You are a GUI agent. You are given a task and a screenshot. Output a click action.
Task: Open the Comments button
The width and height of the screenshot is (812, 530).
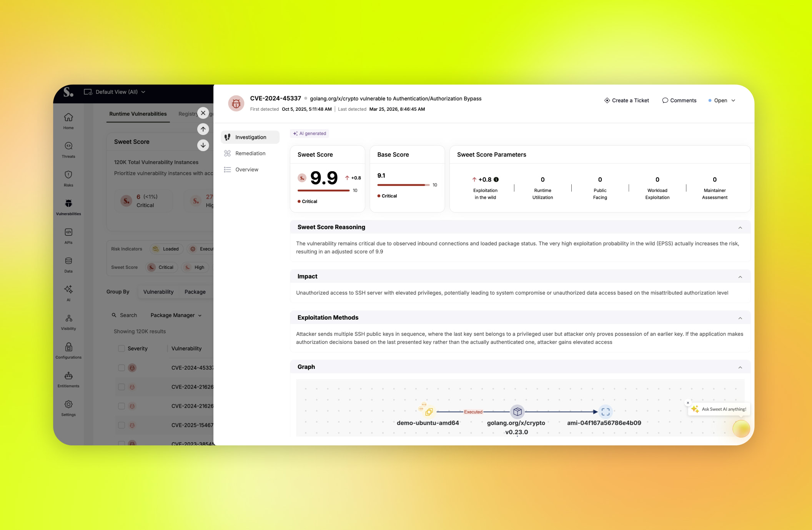click(679, 100)
